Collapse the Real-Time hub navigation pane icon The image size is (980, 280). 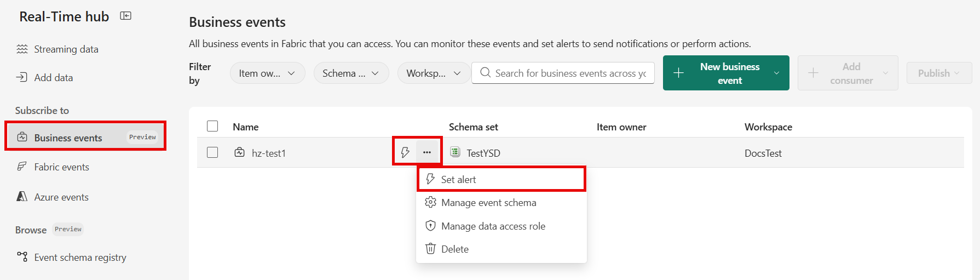pyautogui.click(x=126, y=16)
